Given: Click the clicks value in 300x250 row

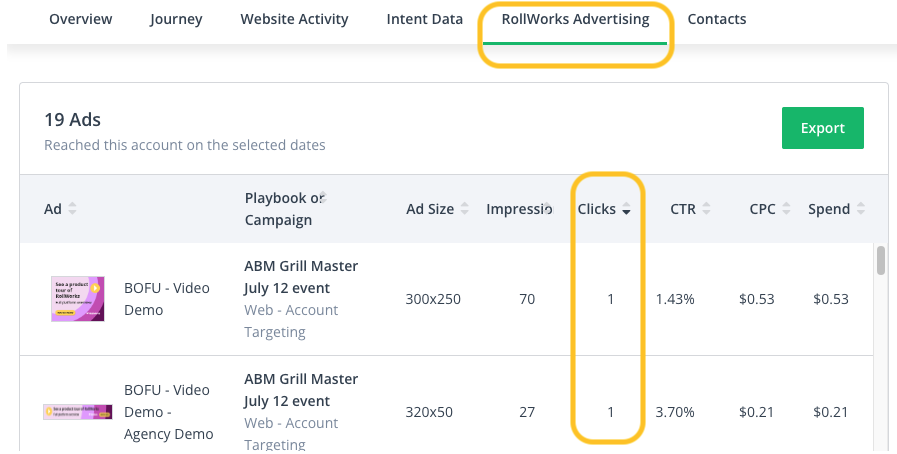Looking at the screenshot, I should [610, 299].
